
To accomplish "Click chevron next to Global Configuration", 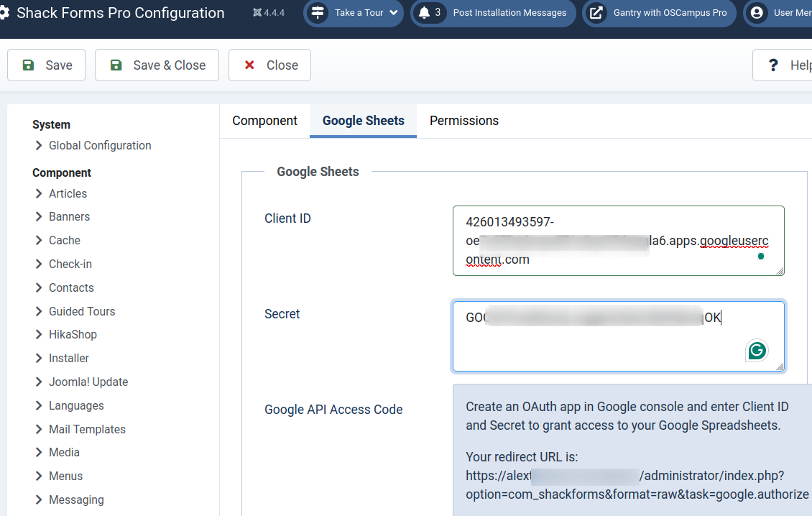I will [39, 146].
